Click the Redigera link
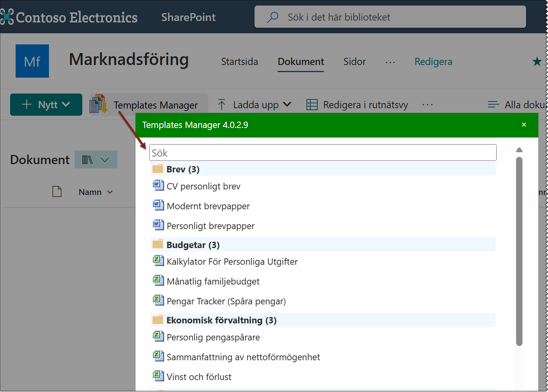 433,62
